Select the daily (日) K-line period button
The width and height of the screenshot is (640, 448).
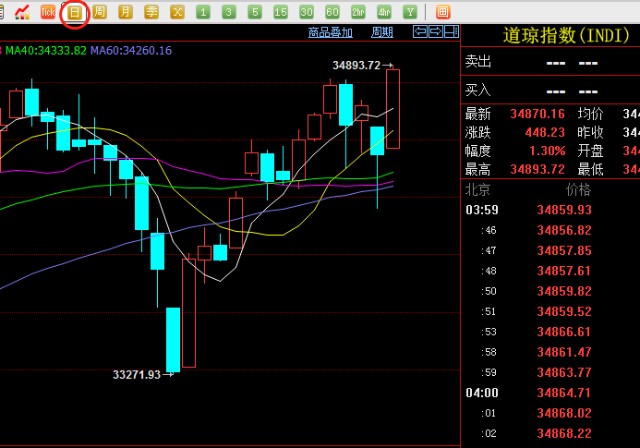point(74,12)
